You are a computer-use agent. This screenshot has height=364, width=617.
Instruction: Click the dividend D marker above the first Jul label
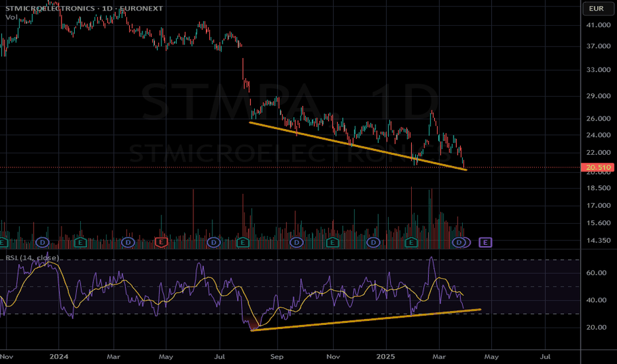(214, 242)
